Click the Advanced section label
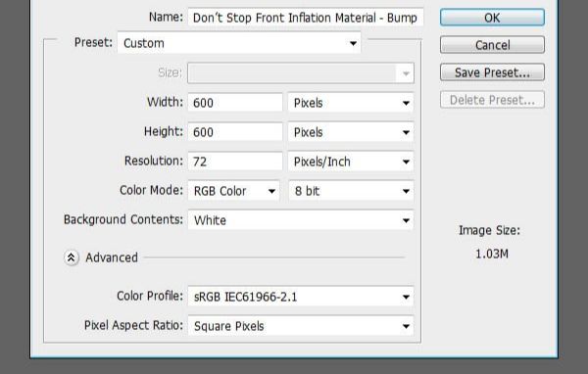Viewport: 588px width, 374px height. click(x=112, y=257)
